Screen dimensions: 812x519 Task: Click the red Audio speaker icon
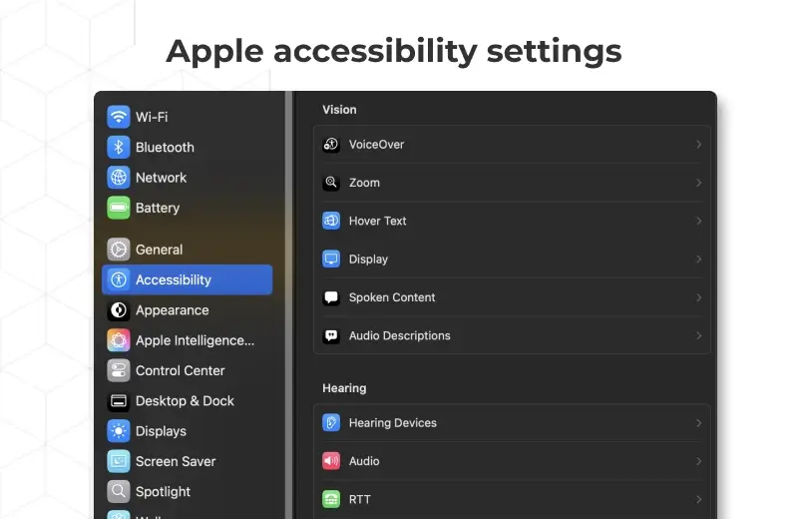[x=331, y=461]
